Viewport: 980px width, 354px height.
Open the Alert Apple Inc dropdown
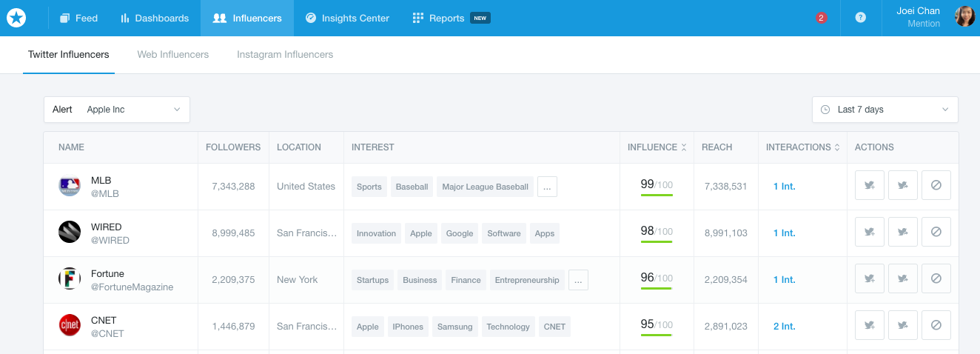[x=117, y=110]
